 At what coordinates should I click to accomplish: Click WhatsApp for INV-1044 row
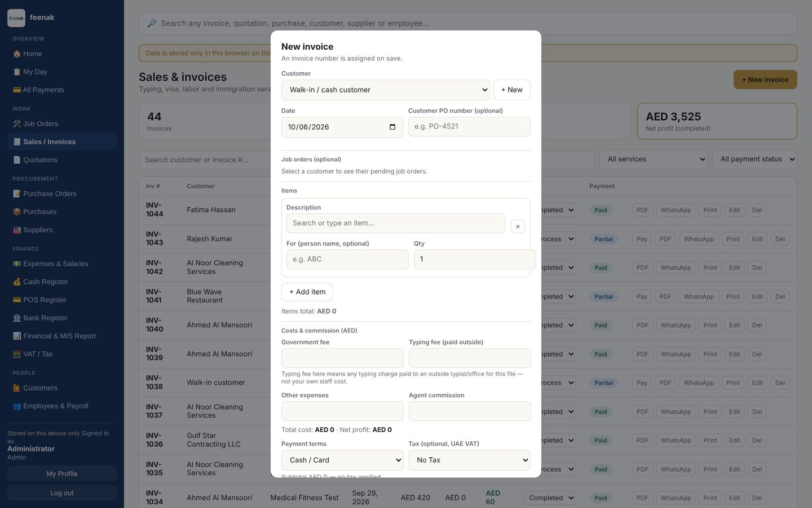pos(676,210)
